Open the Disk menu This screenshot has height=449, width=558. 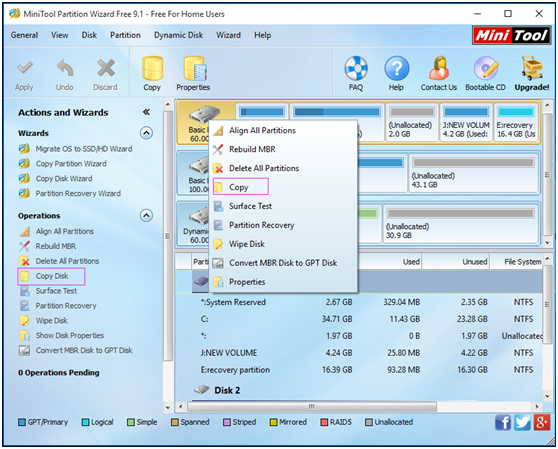89,35
